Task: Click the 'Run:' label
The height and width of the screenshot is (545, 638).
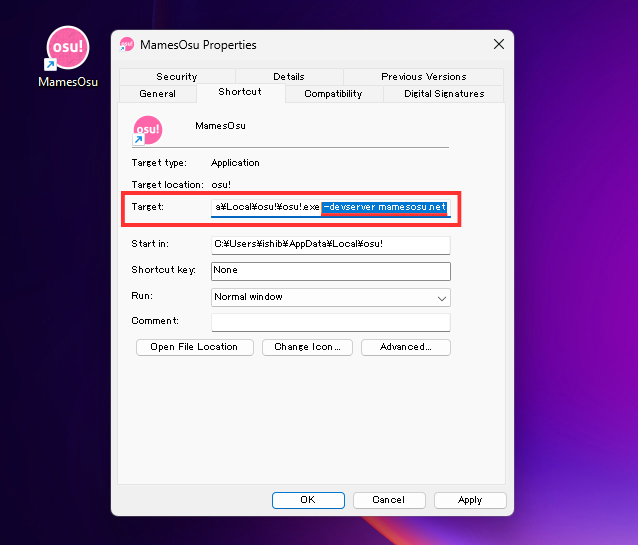Action: [x=142, y=296]
